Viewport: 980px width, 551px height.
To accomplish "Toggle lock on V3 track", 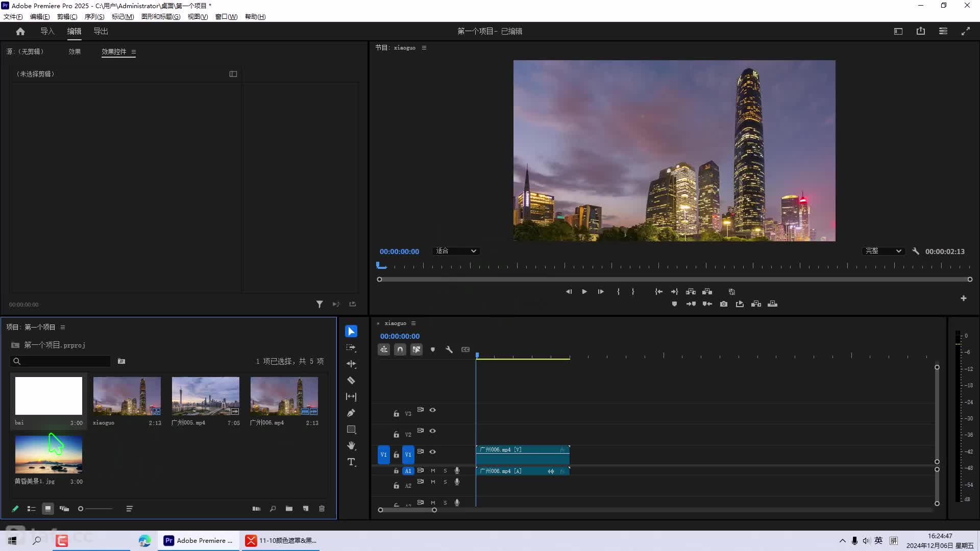I will coord(396,414).
